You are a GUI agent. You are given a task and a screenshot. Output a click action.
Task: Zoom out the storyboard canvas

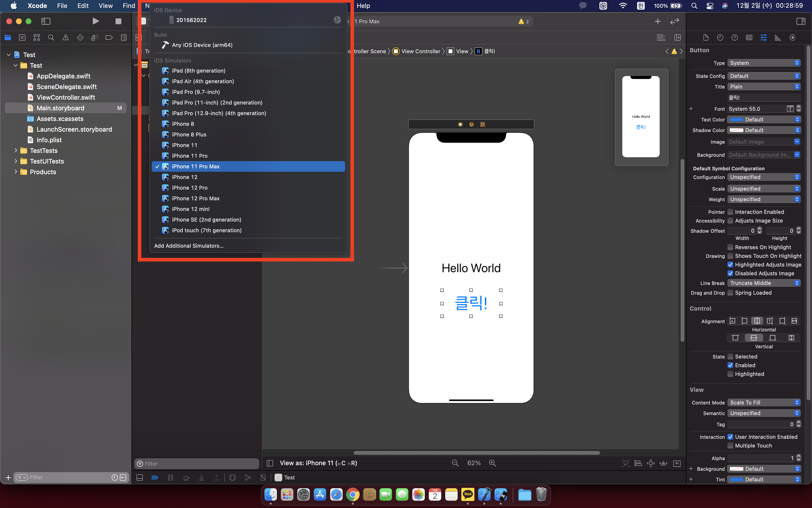pyautogui.click(x=455, y=463)
